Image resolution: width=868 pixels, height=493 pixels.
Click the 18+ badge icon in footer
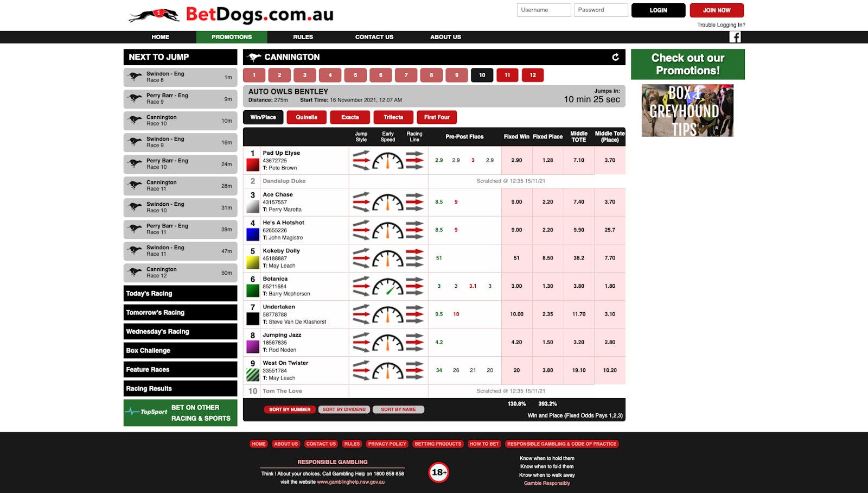(438, 472)
